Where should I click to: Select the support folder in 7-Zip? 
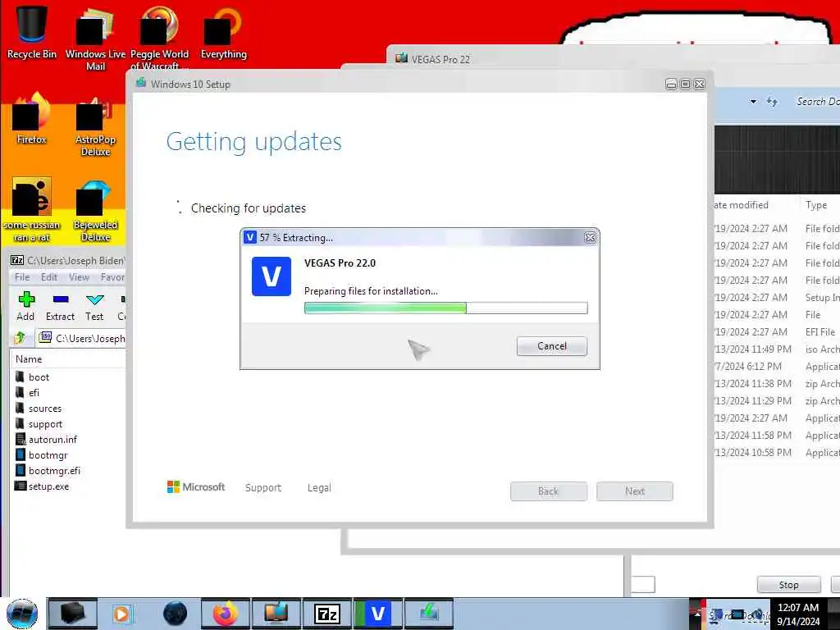coord(45,424)
